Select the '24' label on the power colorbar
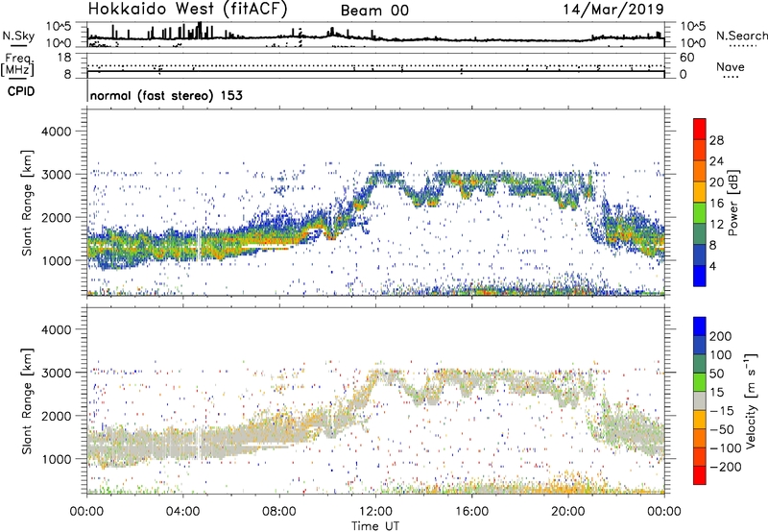768x532 pixels. click(x=716, y=161)
